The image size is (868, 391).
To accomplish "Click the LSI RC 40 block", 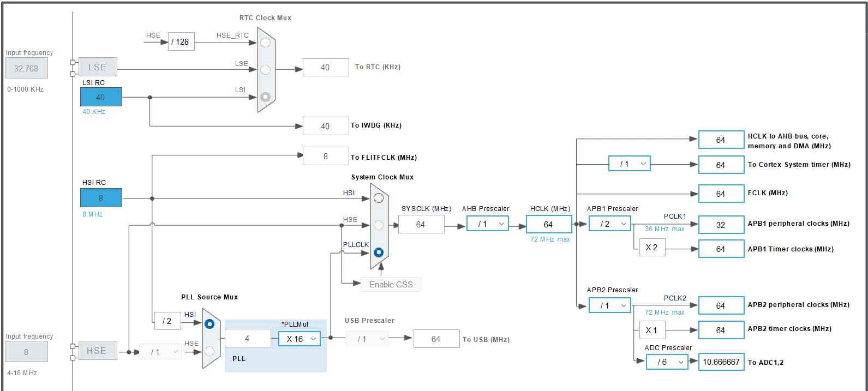I will 101,97.
